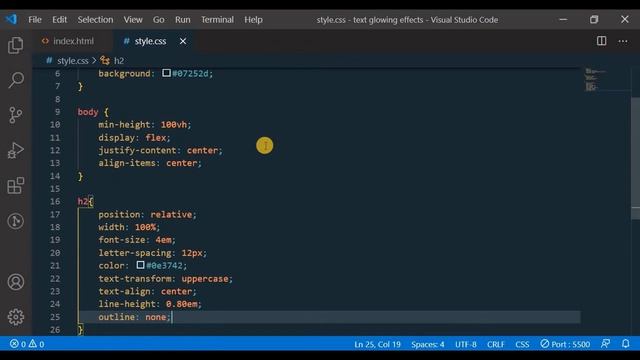Click the feedback icon in status bar

click(605, 344)
